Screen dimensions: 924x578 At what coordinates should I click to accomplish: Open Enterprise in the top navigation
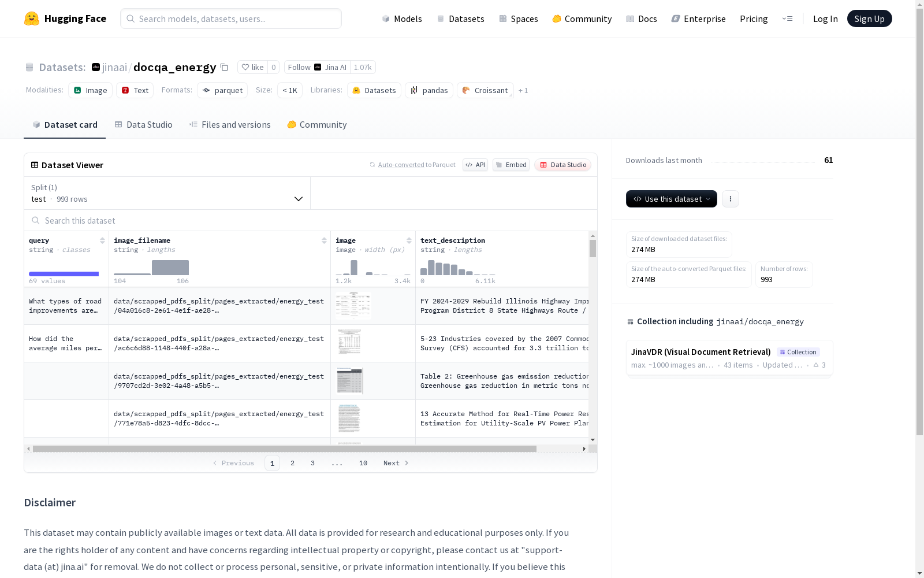click(699, 18)
